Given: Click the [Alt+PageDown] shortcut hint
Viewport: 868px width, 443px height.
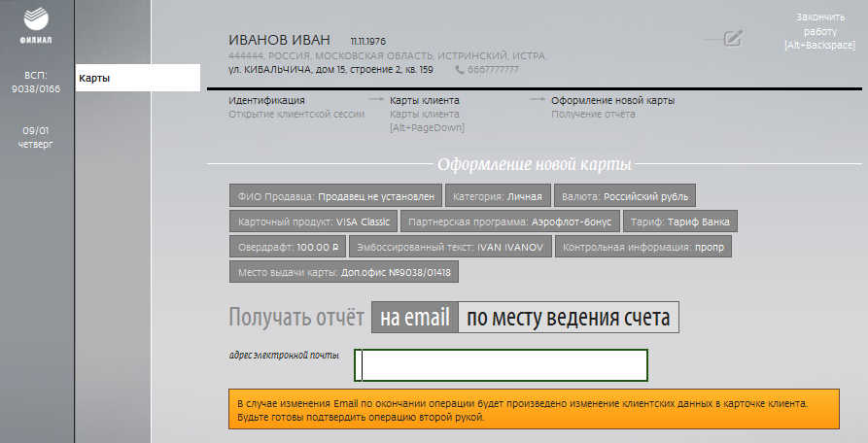Looking at the screenshot, I should click(427, 128).
